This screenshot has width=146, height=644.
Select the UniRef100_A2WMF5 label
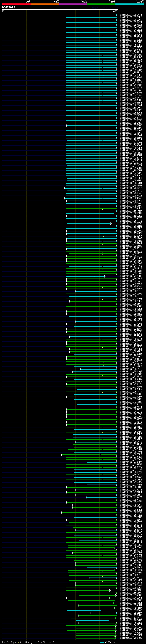point(131,258)
